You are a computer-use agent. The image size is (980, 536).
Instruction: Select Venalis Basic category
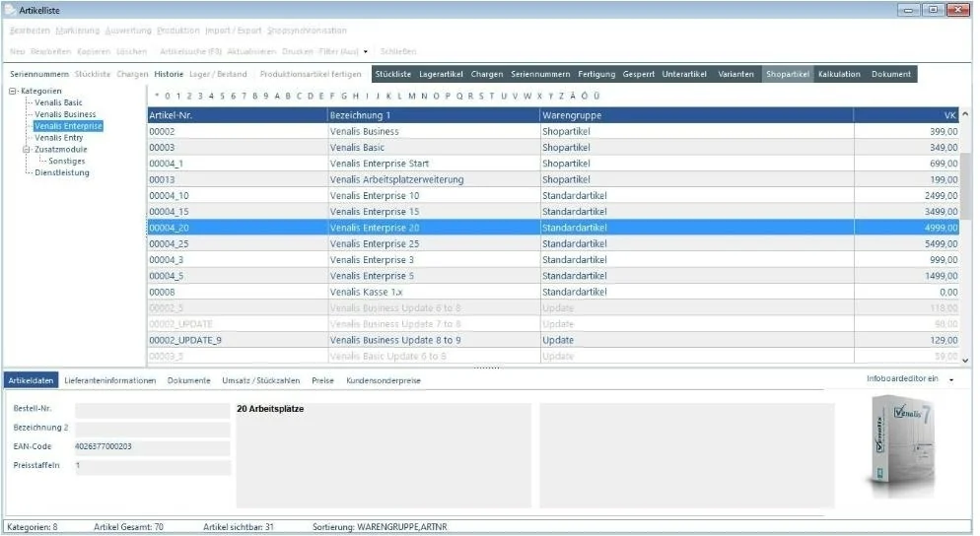point(58,102)
